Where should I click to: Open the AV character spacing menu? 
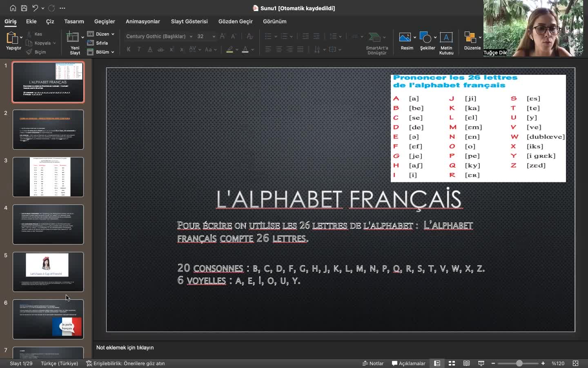pyautogui.click(x=194, y=49)
